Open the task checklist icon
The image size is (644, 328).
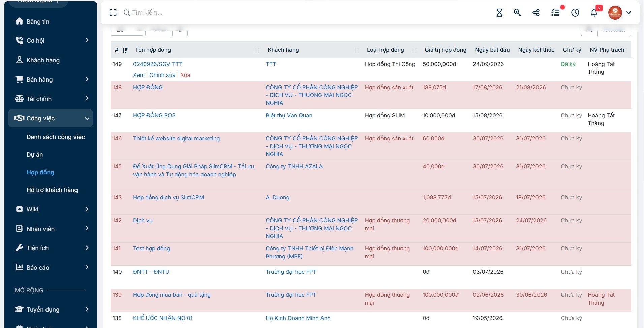(555, 13)
